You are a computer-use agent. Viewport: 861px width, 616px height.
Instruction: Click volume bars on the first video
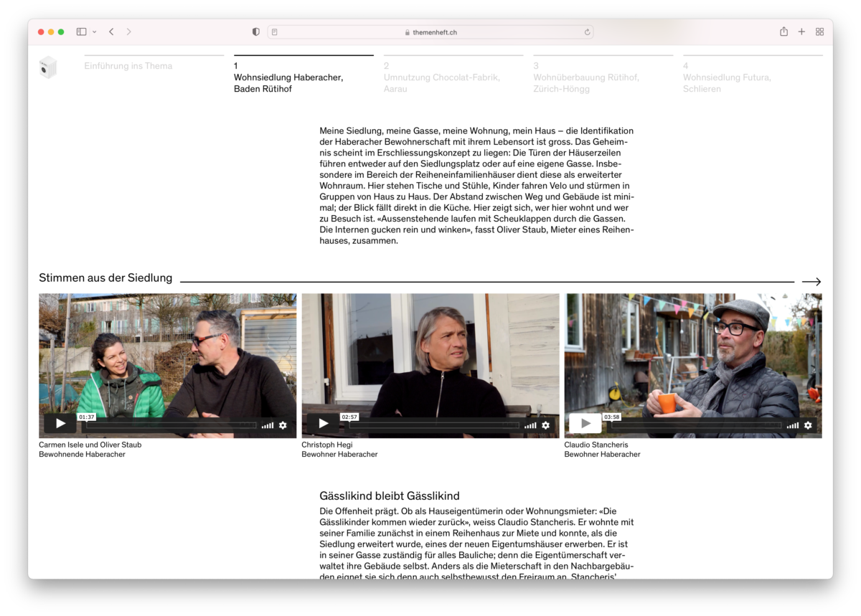click(x=267, y=425)
